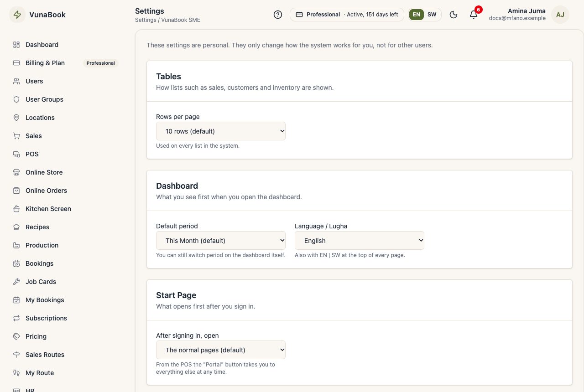Click the Pricing tag icon

(16, 336)
